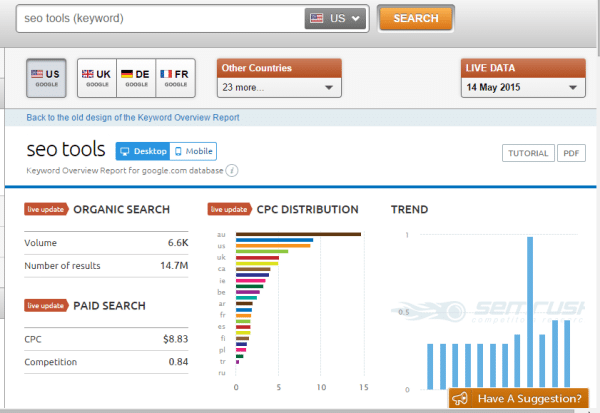Screen dimensions: 600x413
Task: Click the 'au' label in CPC chart
Action: (x=221, y=234)
